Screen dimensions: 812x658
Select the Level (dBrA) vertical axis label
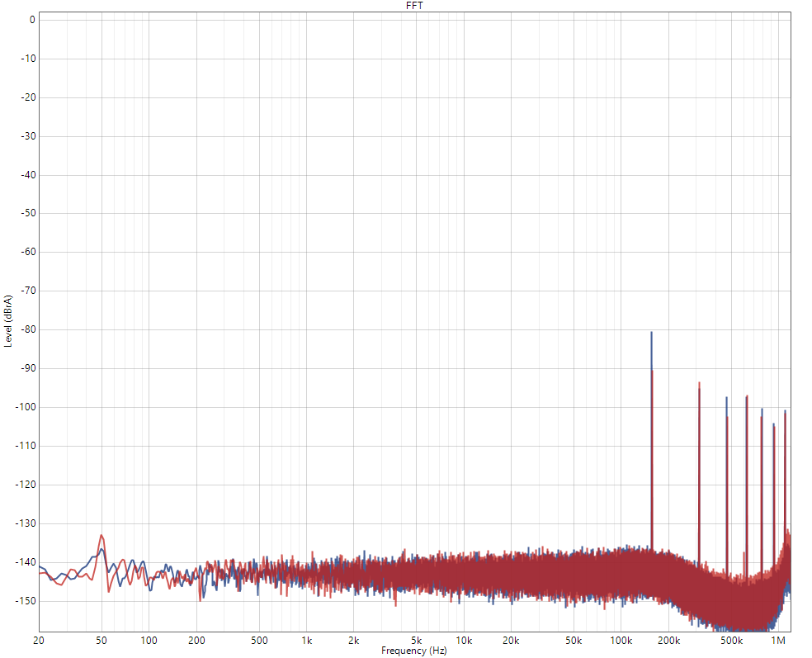click(8, 320)
